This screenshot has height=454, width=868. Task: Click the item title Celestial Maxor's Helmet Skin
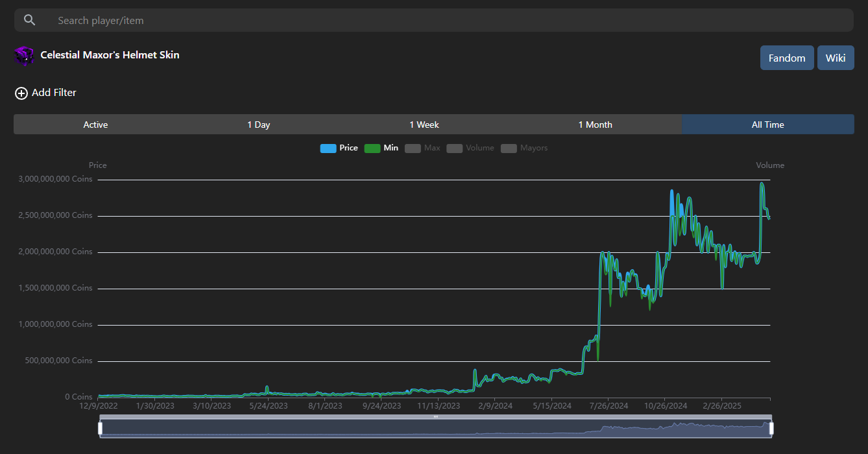[110, 55]
